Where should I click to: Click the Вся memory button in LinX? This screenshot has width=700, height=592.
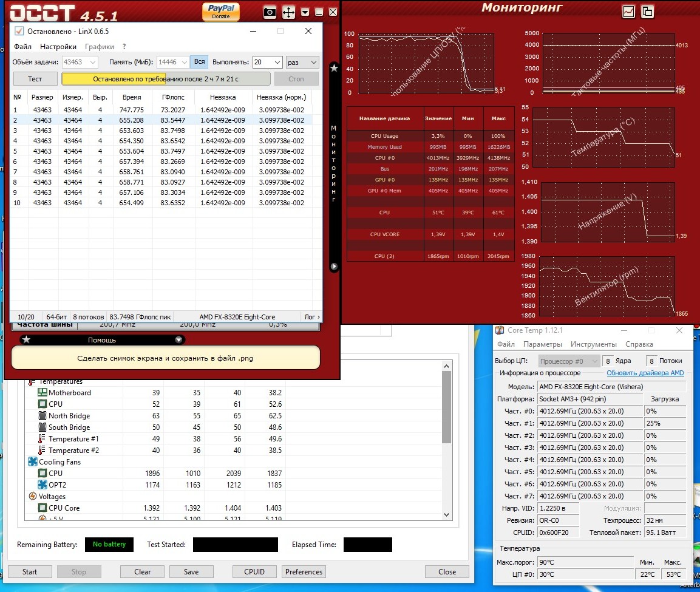coord(200,62)
